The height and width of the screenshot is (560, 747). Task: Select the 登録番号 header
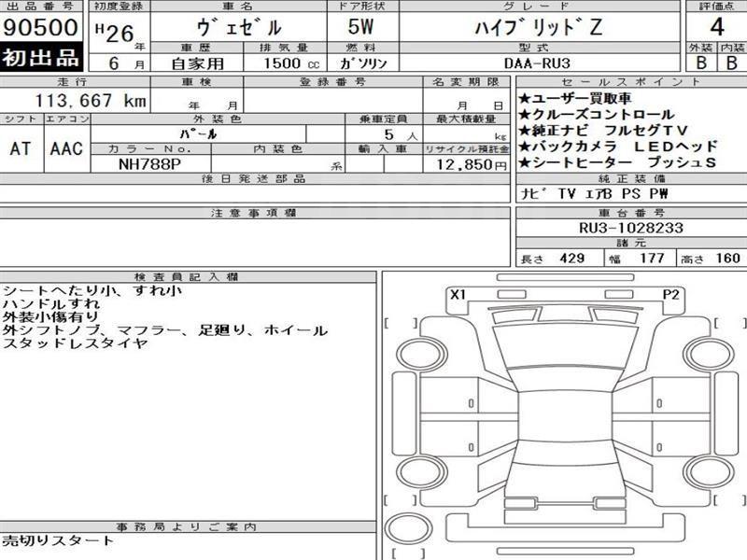pos(333,81)
